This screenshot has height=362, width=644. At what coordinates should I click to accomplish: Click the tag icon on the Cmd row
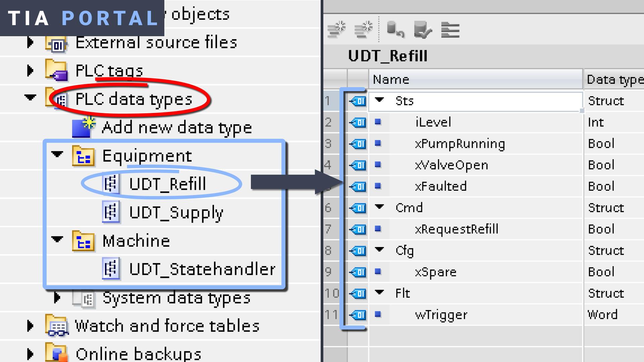(x=358, y=208)
